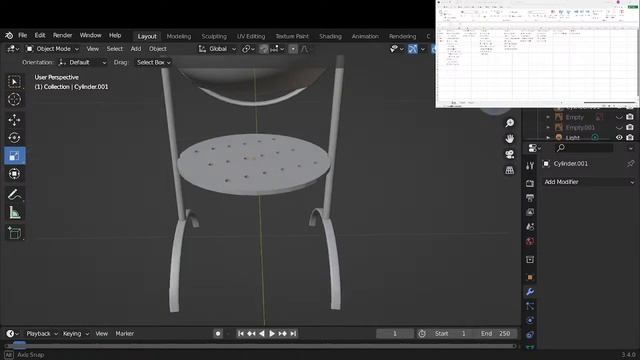Click the End frame 250 field

click(x=495, y=333)
